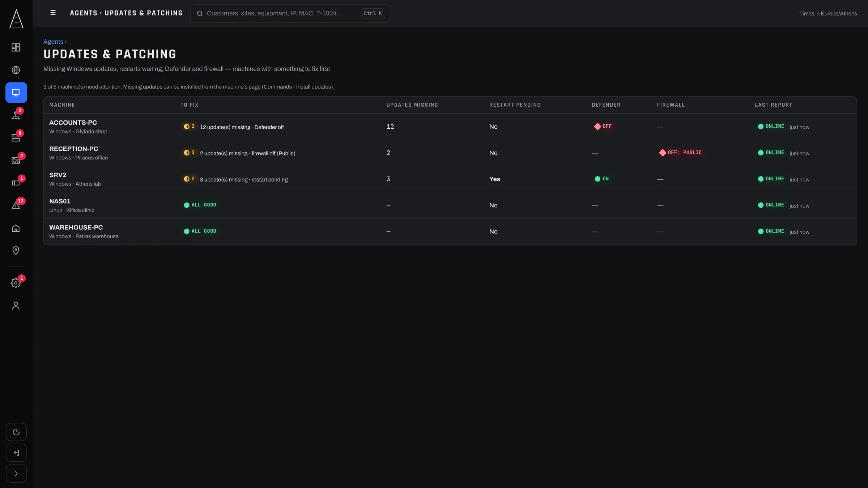
Task: Click the OFF: PUBLIC firewall badge
Action: (x=680, y=153)
